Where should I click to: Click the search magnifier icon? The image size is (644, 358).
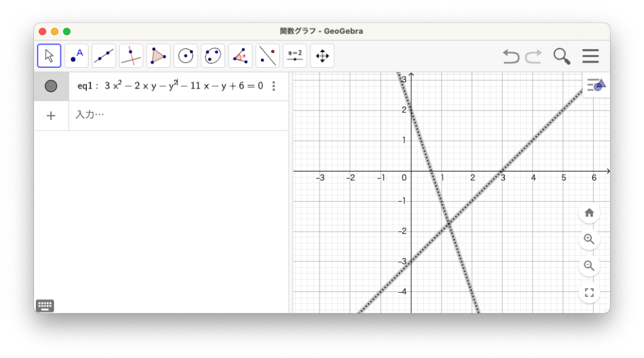click(561, 57)
